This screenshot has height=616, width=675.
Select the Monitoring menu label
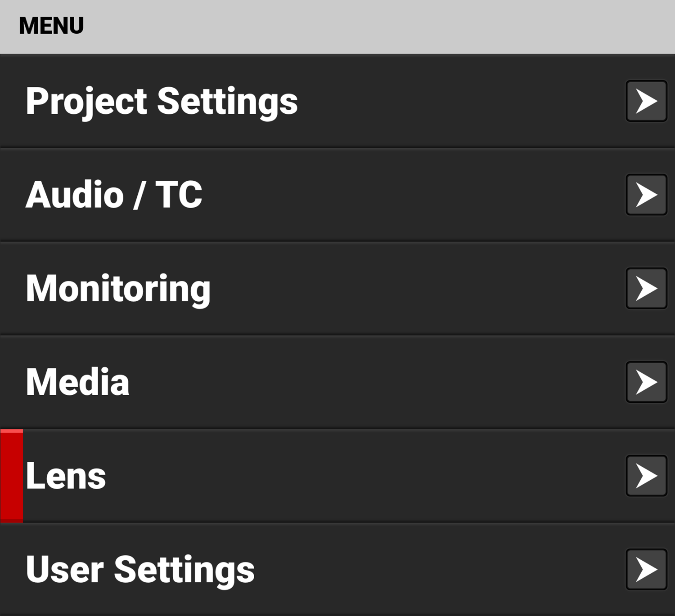(x=118, y=289)
